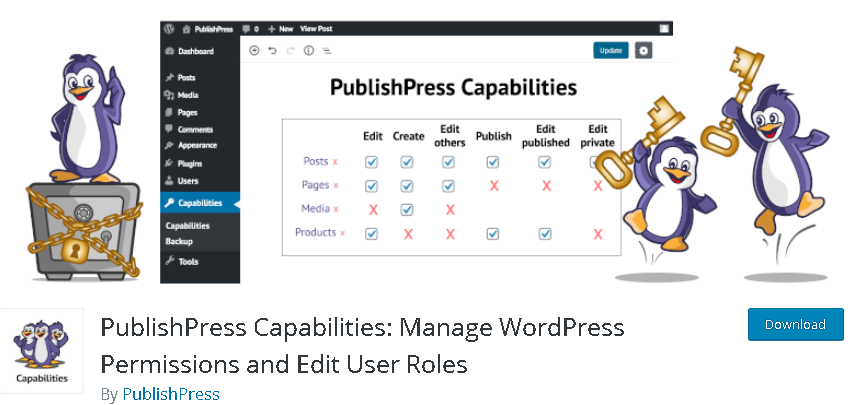Click the Tools wrench icon
The image size is (852, 405).
(169, 261)
